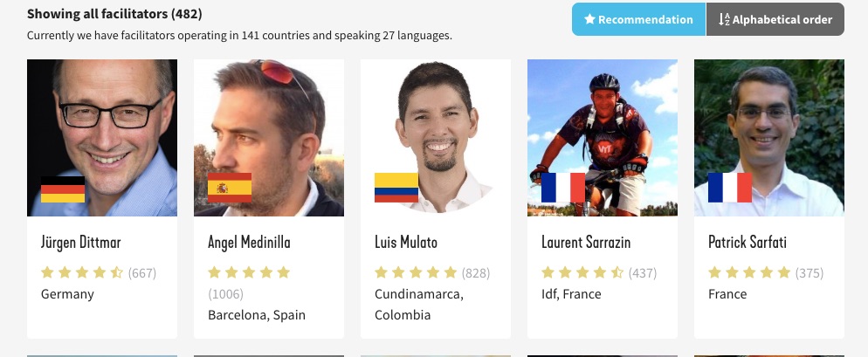Click the star rating under Jürgen Dittmar
This screenshot has width=868, height=357.
tap(82, 272)
